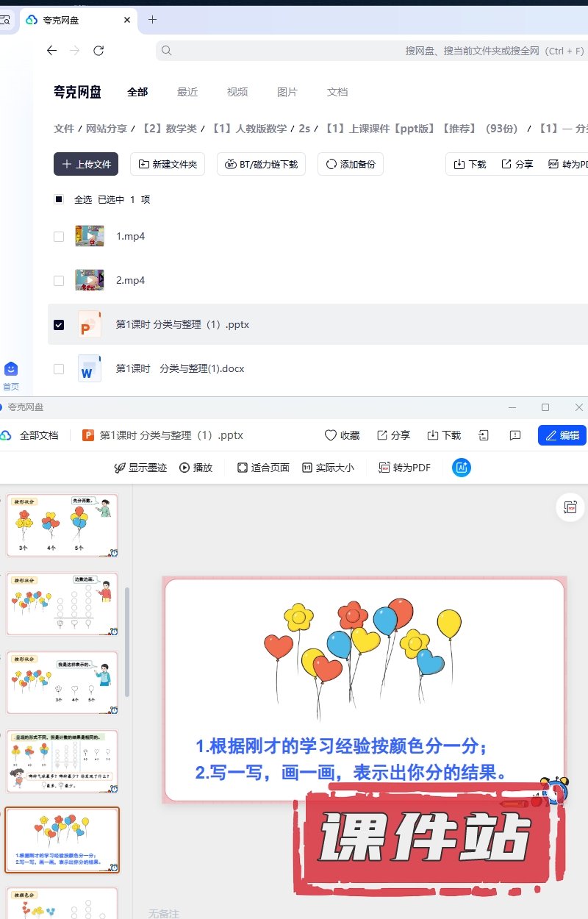Click the AI assistant icon in viewer toolbar
Viewport: 588px width, 919px height.
[x=462, y=468]
